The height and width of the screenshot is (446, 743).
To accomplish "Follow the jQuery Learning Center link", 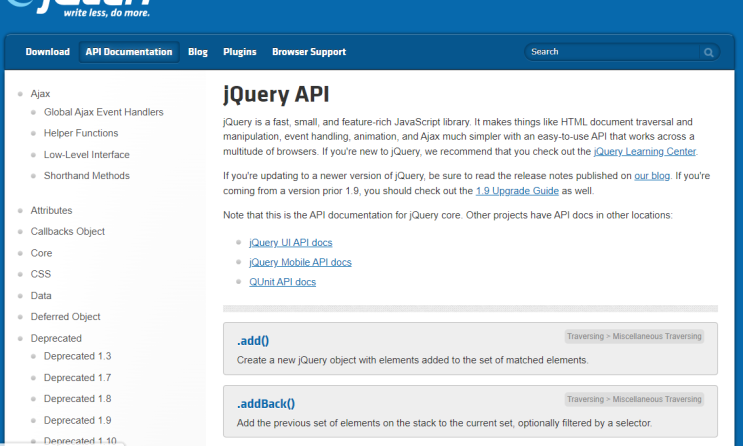I will coord(645,152).
